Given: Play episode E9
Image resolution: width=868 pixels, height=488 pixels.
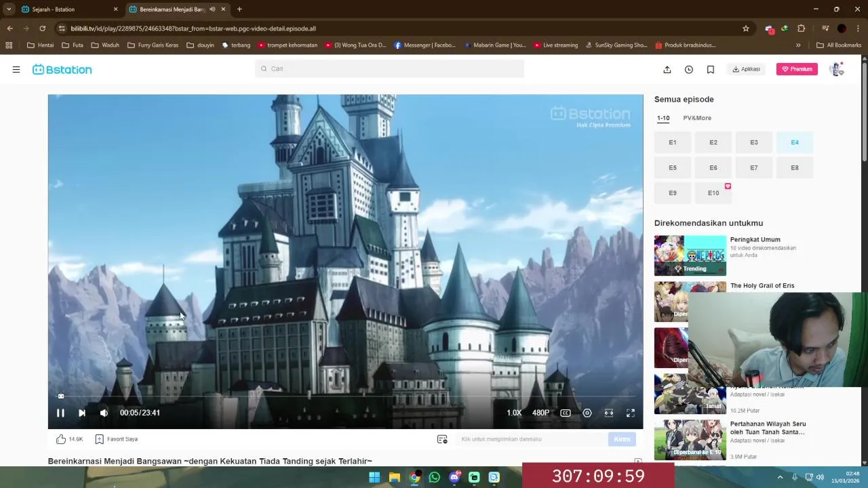Looking at the screenshot, I should [x=673, y=192].
